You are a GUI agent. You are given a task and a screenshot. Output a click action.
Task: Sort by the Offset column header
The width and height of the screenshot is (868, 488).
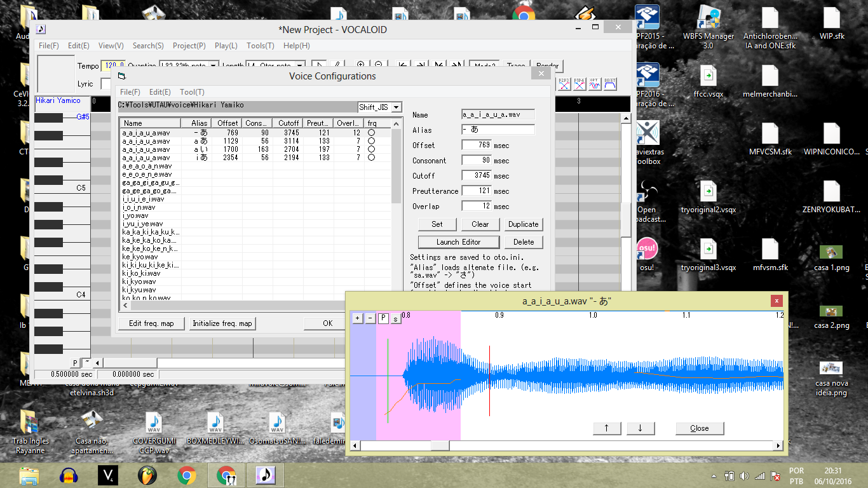[227, 123]
